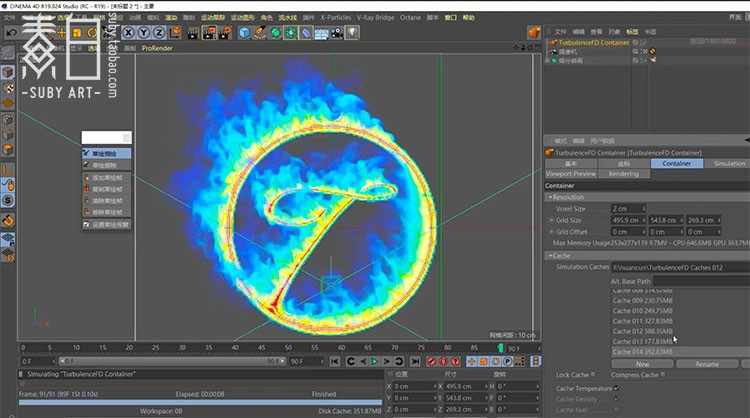Click the Render to Picture Viewer icon
This screenshot has width=750, height=418.
point(209,33)
